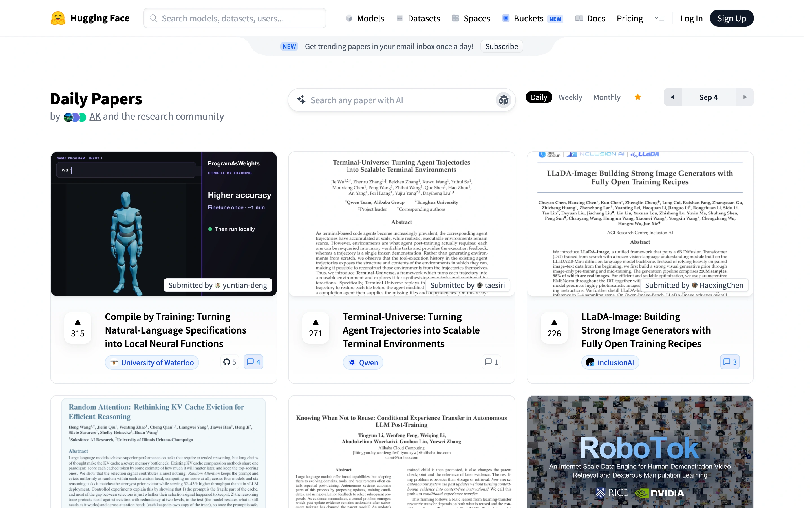This screenshot has height=508, width=812.
Task: Open submitter HaoxingChen's profile
Action: click(x=717, y=285)
